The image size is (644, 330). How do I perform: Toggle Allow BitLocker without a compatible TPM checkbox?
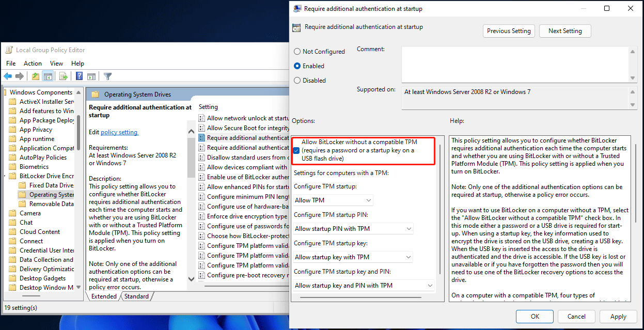(x=296, y=150)
